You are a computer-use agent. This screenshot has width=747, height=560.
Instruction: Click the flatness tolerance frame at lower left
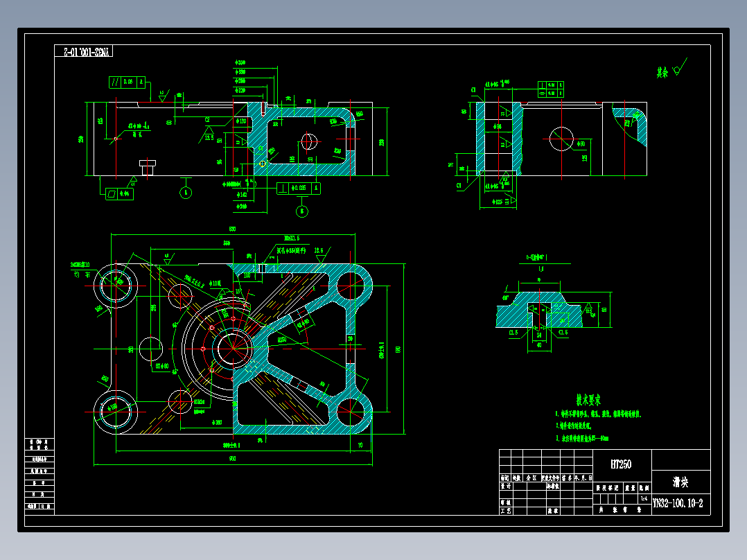click(x=120, y=194)
